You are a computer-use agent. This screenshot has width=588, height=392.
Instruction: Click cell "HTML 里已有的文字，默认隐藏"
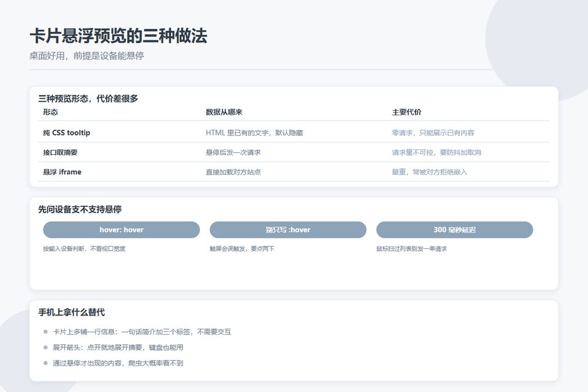[254, 132]
